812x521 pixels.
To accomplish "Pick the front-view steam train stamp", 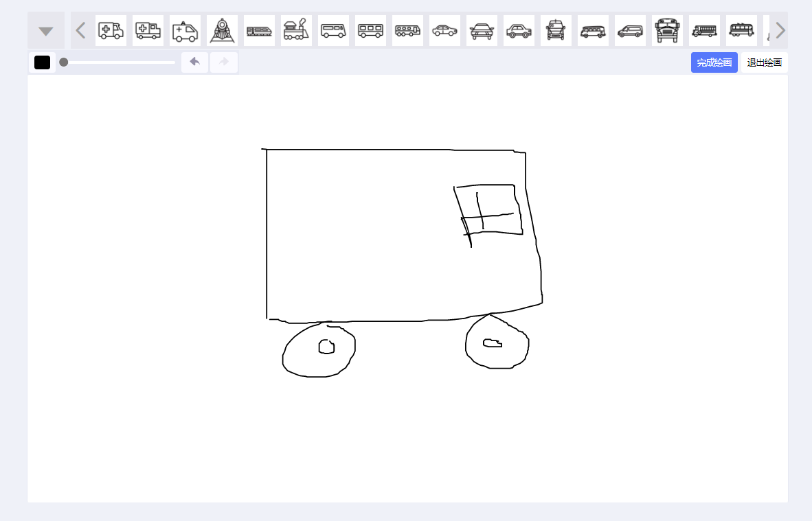I will click(x=222, y=31).
